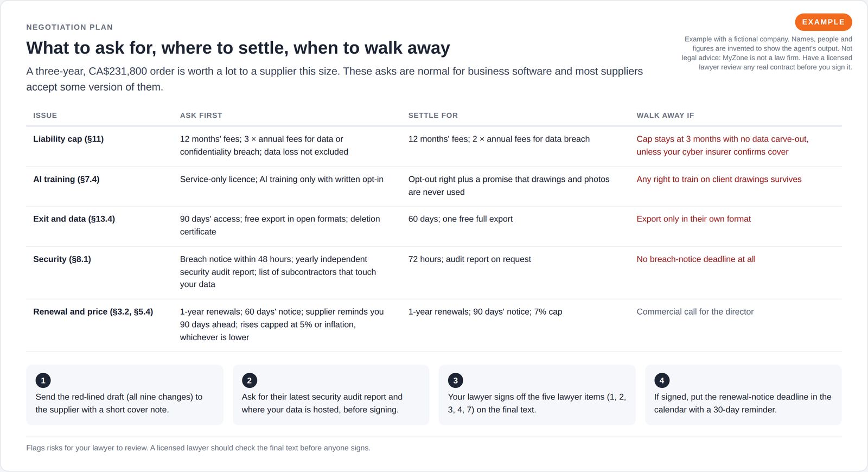The width and height of the screenshot is (868, 472).
Task: Select the AI training (§7.4) row label
Action: click(66, 179)
